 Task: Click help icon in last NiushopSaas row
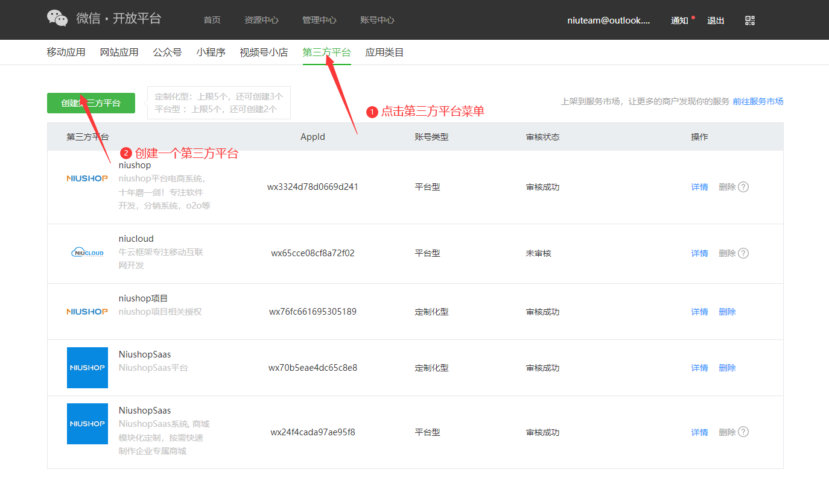(743, 432)
